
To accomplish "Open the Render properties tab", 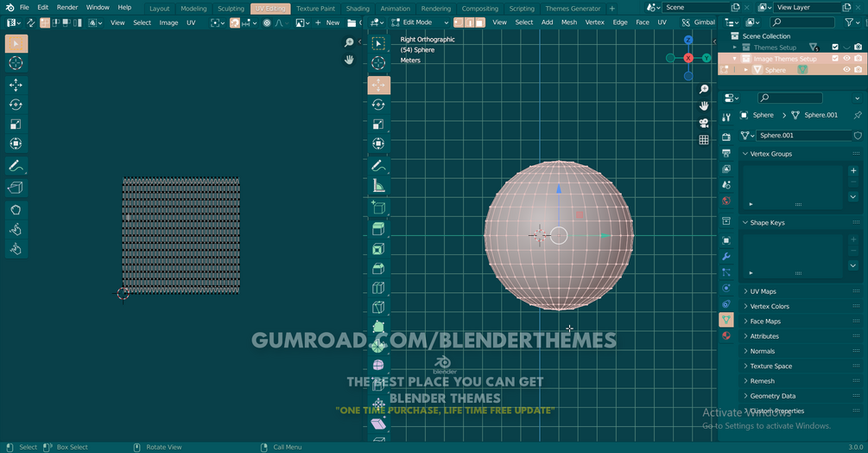I will (x=726, y=137).
